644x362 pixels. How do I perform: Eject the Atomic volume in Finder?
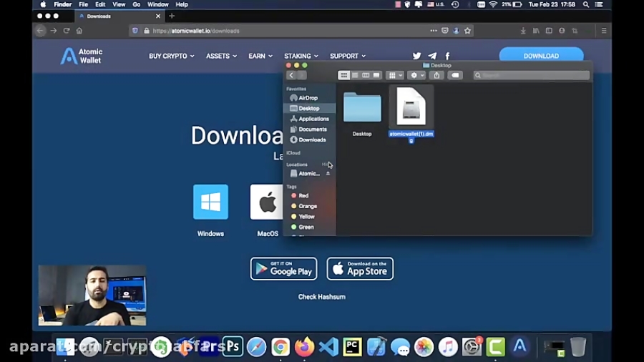tap(328, 174)
